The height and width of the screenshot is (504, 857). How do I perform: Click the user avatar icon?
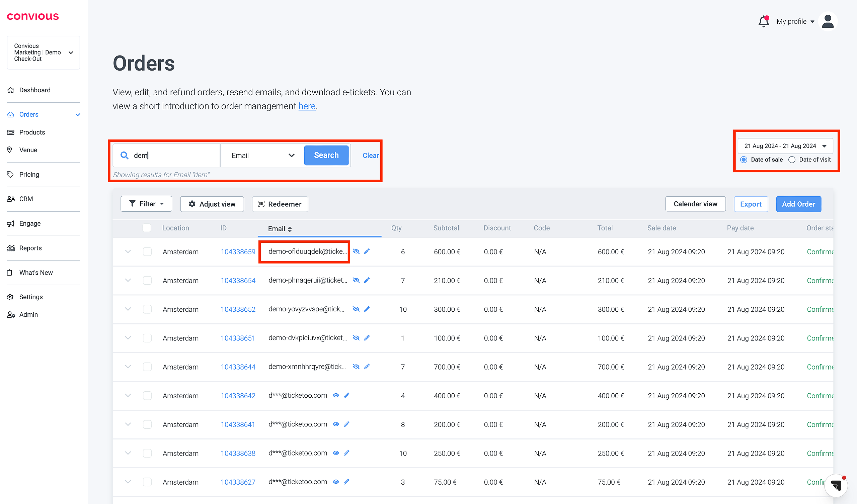(x=828, y=21)
